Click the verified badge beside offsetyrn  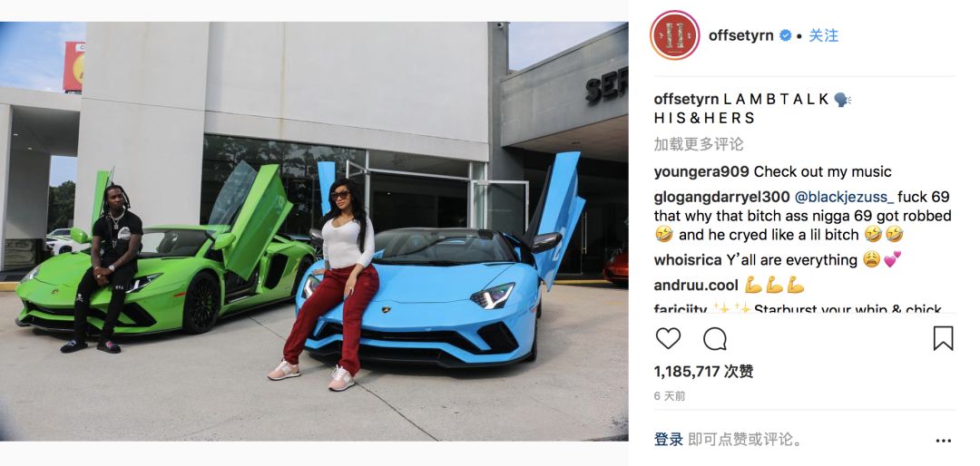[785, 35]
